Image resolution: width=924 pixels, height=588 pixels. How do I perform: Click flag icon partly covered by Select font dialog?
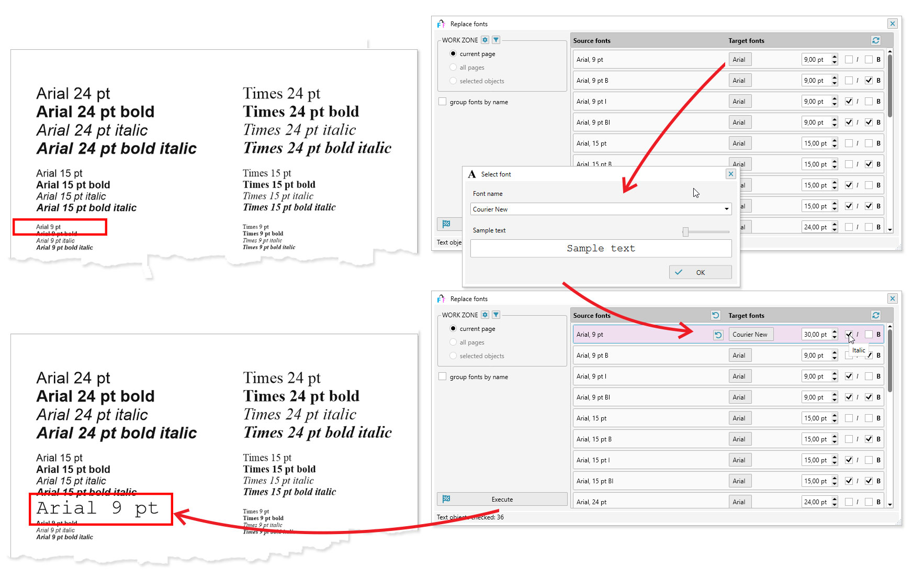coord(446,224)
